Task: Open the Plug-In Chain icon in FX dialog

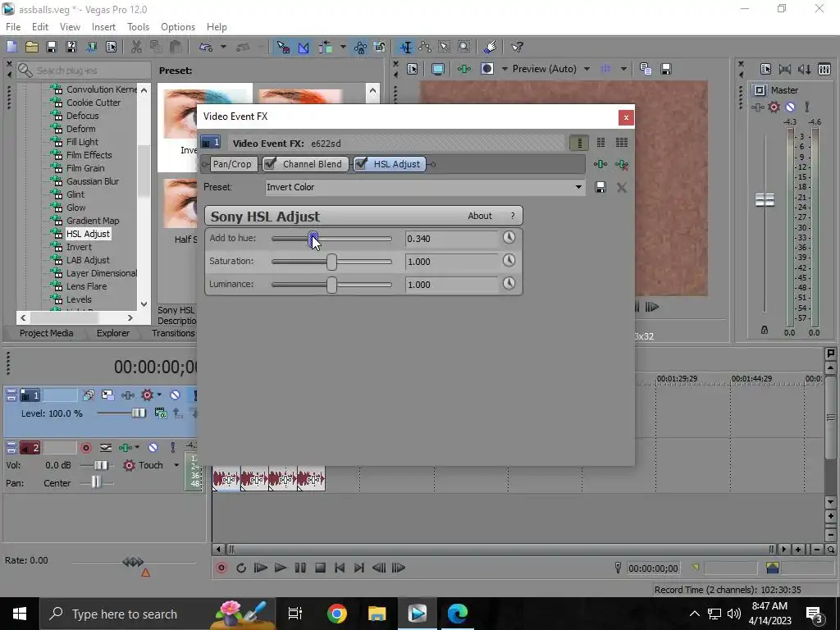Action: (x=600, y=164)
